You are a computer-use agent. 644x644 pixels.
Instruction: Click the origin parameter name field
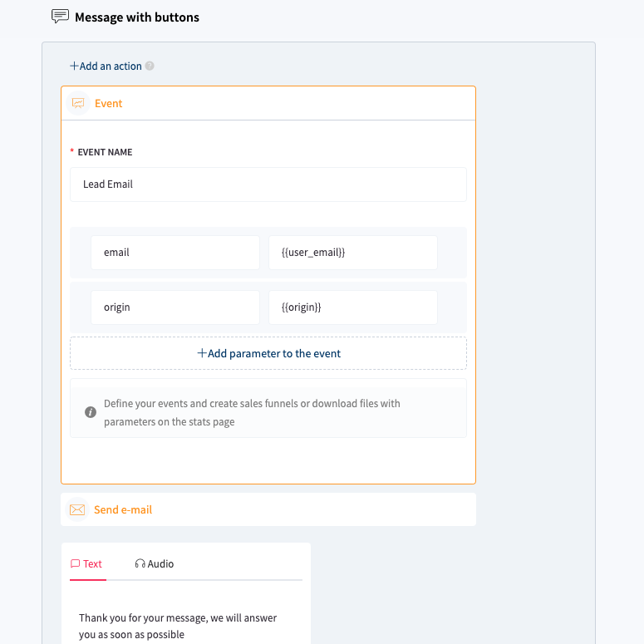[175, 307]
